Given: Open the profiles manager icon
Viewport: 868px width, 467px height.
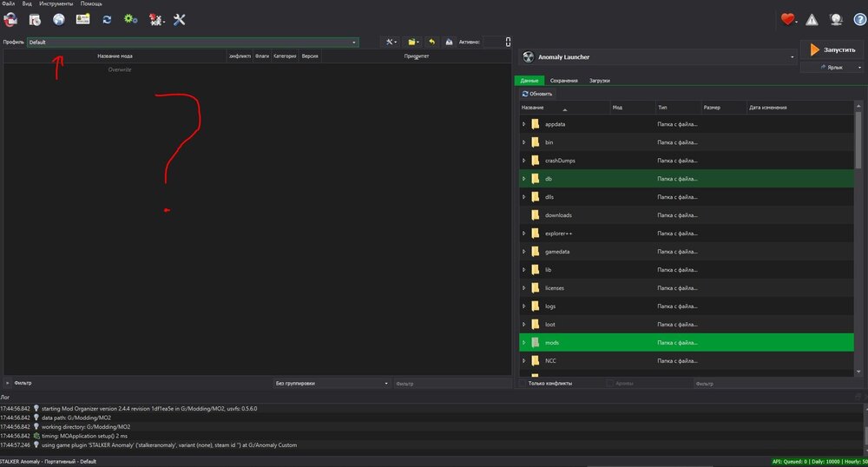Looking at the screenshot, I should 82,19.
